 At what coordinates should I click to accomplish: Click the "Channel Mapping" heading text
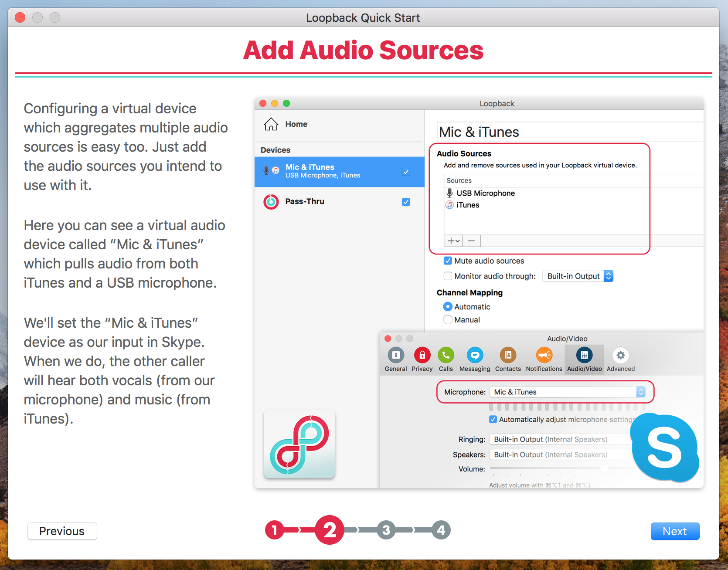[x=469, y=292]
